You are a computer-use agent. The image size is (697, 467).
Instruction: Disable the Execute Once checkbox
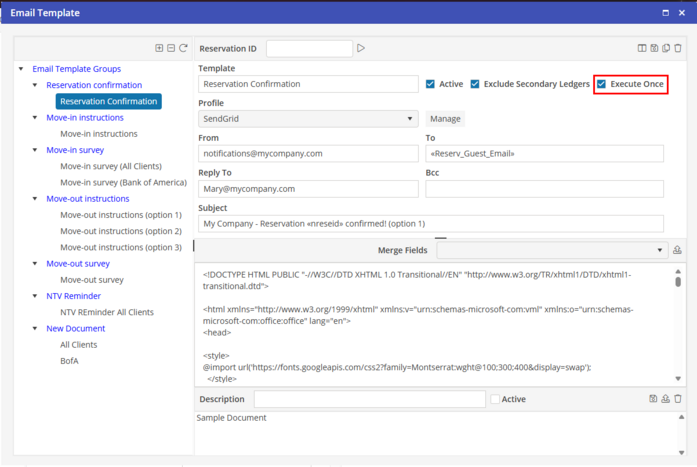[602, 84]
